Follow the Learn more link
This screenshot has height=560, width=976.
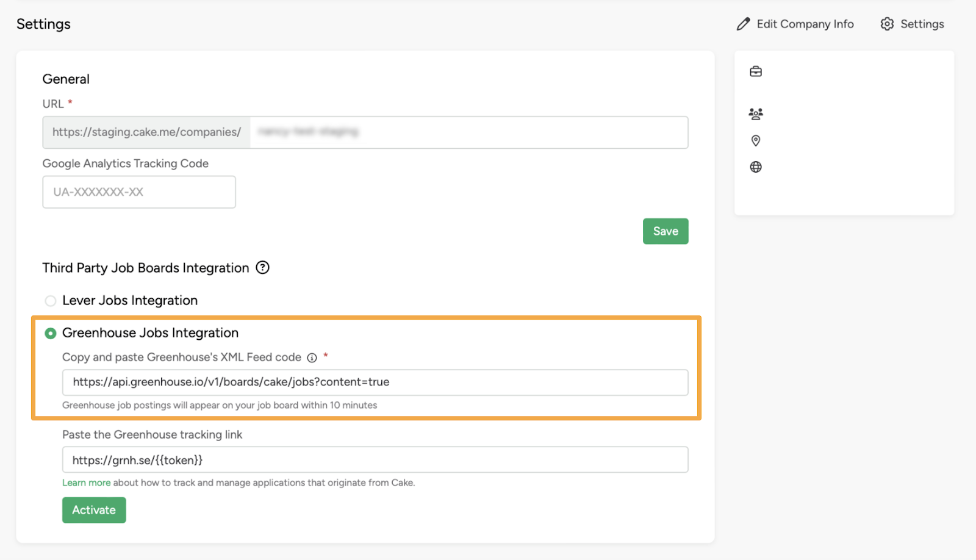(x=87, y=483)
